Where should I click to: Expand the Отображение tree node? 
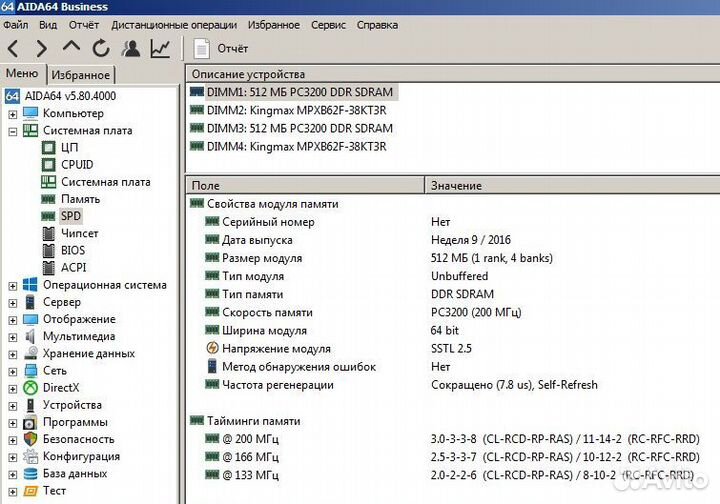point(13,320)
